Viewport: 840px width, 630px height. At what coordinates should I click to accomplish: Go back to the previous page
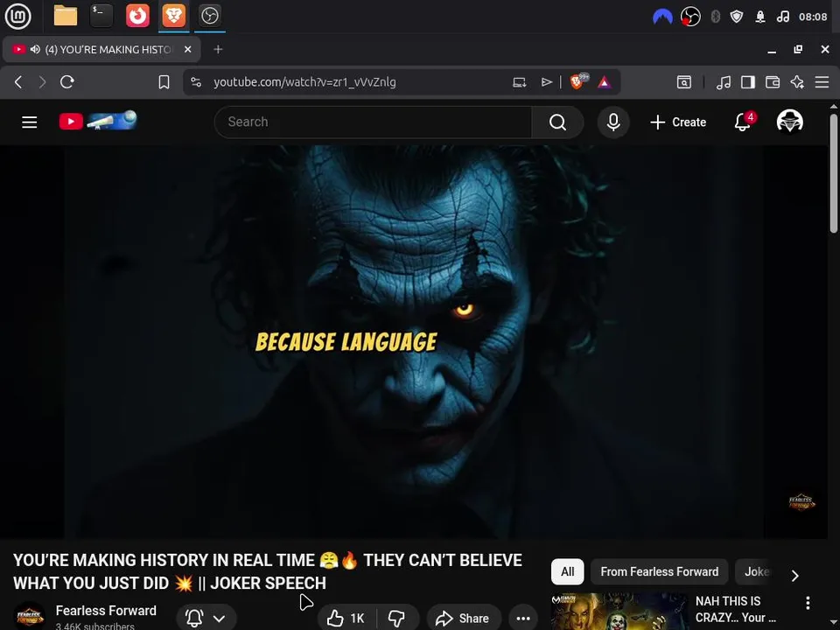coord(18,82)
